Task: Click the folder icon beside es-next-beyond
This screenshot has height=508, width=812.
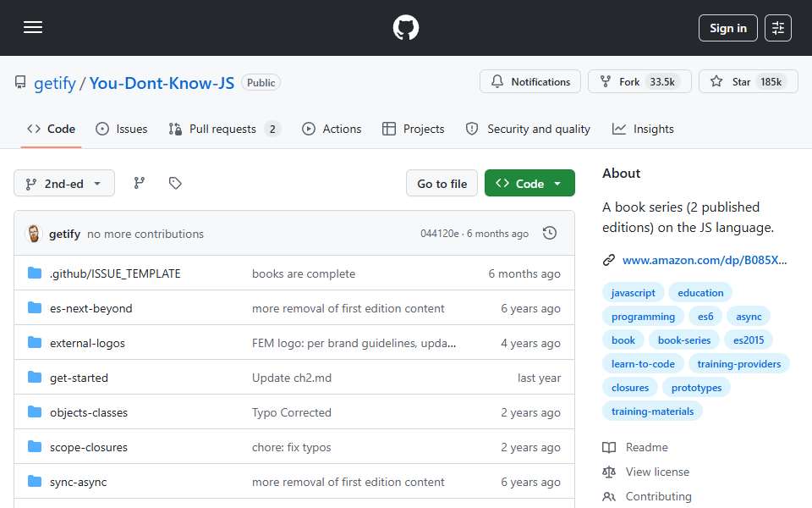Action: coord(35,308)
